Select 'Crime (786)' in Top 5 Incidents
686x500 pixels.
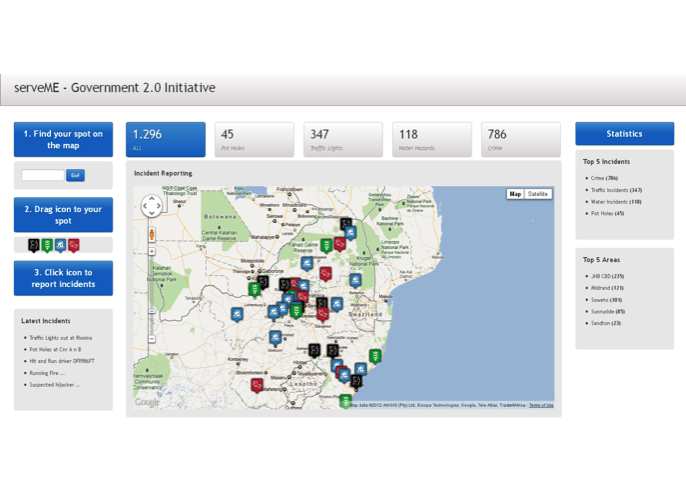click(604, 178)
